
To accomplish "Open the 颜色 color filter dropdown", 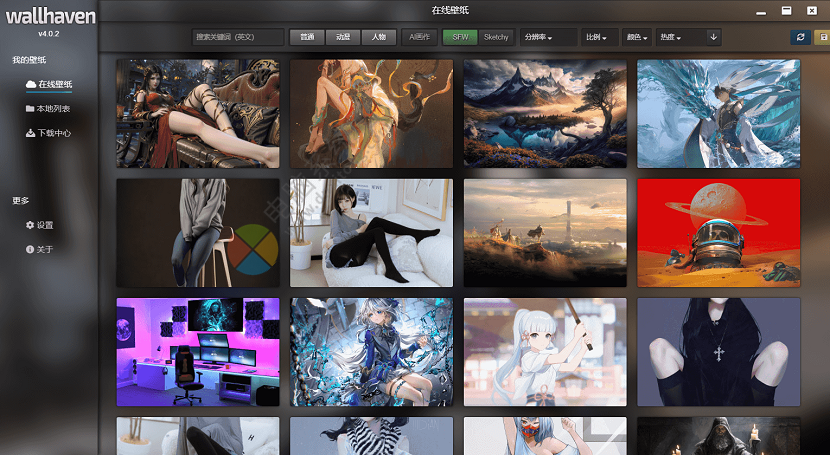I will 637,37.
